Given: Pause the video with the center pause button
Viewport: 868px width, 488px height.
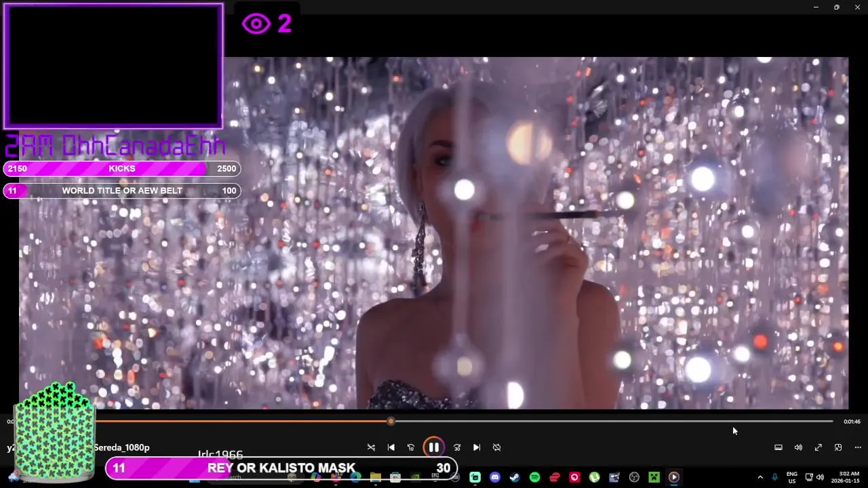Looking at the screenshot, I should pyautogui.click(x=433, y=447).
